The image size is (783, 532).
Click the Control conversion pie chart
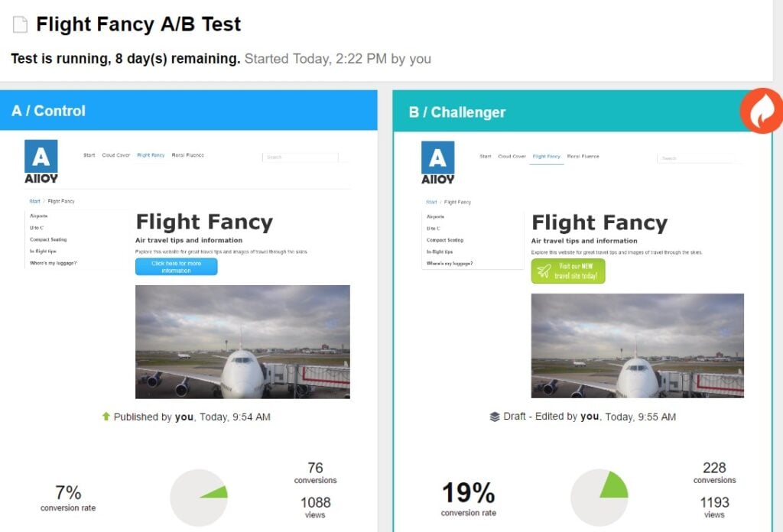(x=200, y=496)
